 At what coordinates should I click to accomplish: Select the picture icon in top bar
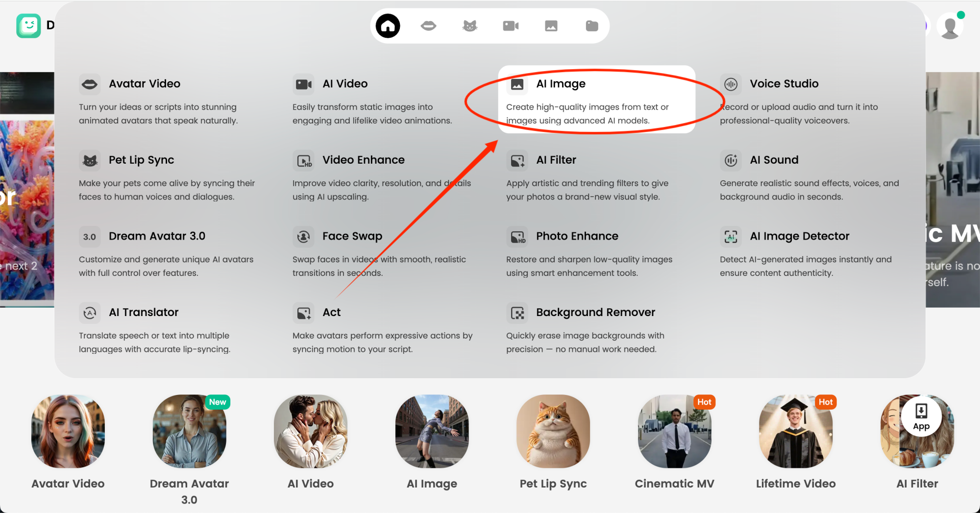(x=551, y=26)
